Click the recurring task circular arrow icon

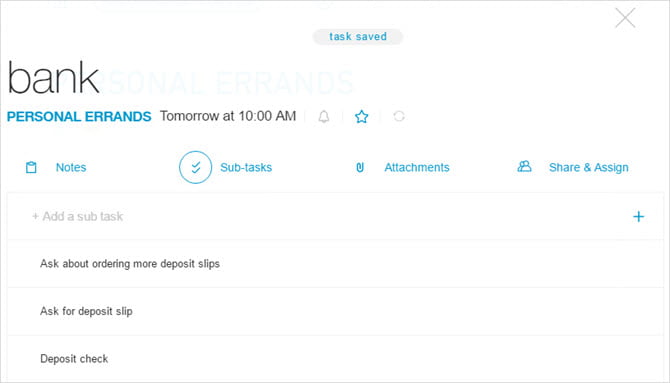(399, 116)
